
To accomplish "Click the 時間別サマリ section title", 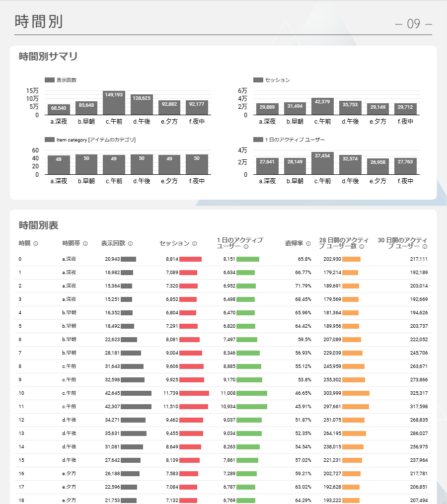I will coord(48,56).
